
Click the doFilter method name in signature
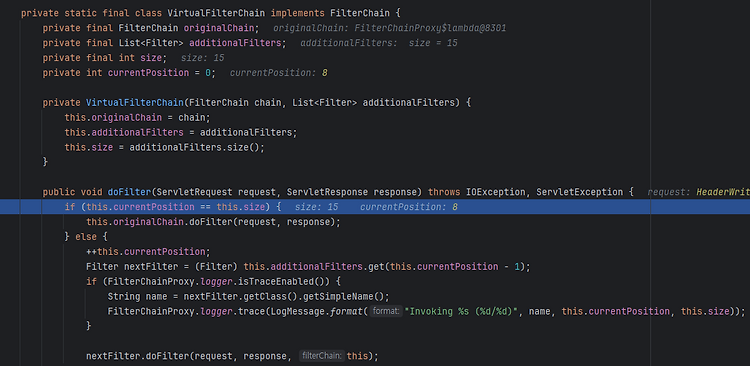(x=129, y=192)
